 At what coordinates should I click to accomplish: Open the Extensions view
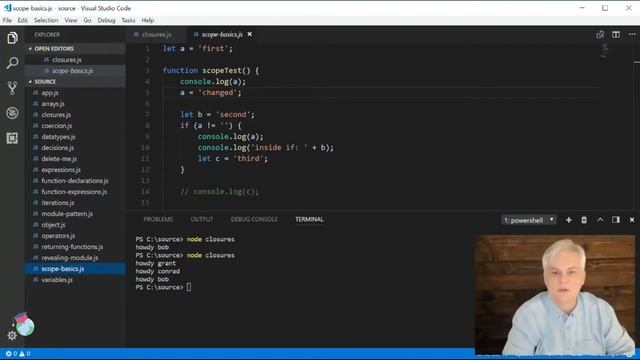point(12,138)
